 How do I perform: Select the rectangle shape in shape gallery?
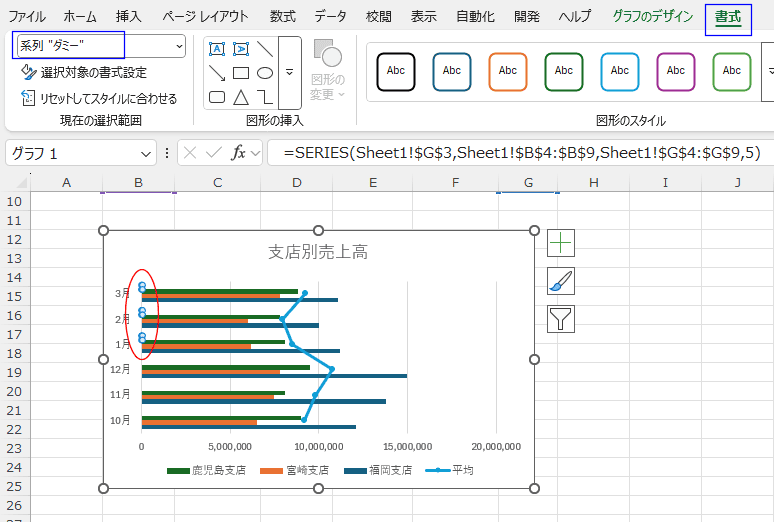[x=240, y=73]
